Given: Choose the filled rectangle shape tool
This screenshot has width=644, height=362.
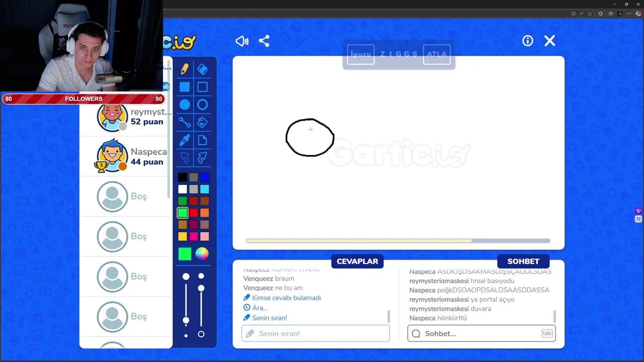Looking at the screenshot, I should tap(185, 87).
